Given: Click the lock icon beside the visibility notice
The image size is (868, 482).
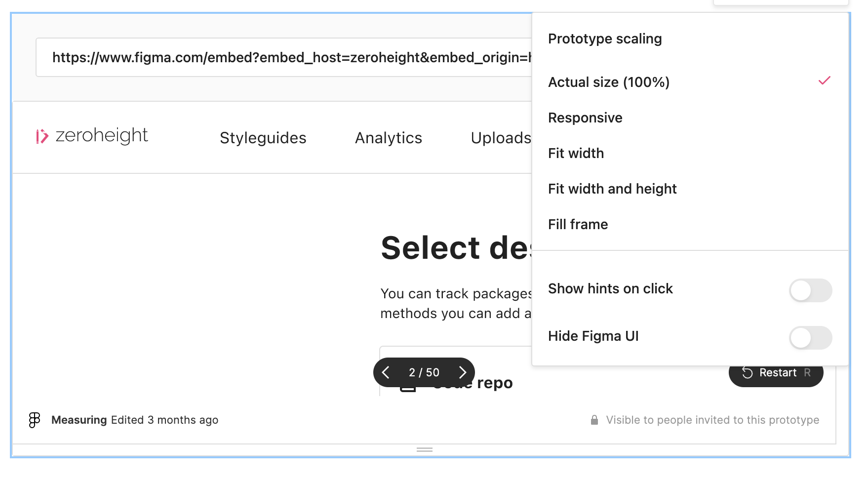Looking at the screenshot, I should 594,419.
